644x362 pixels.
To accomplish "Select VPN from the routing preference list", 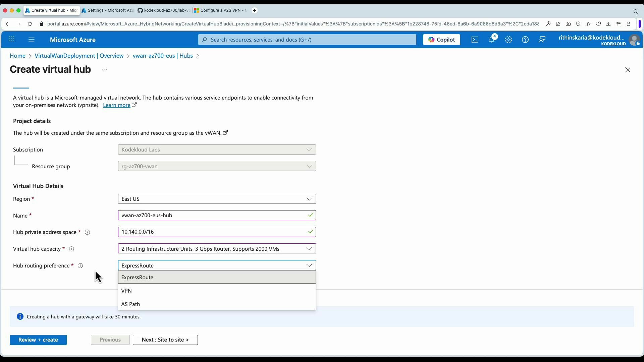I will coord(126,291).
